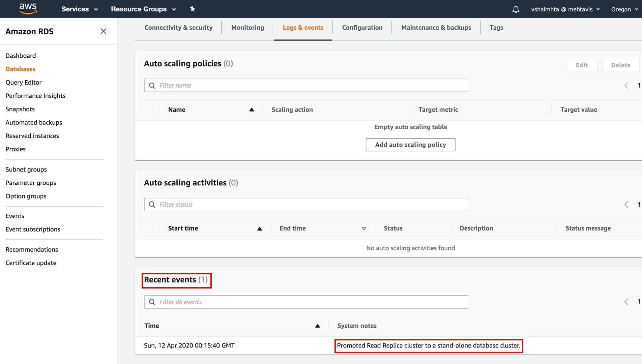
Task: Click search icon in Filter status field
Action: coord(152,205)
